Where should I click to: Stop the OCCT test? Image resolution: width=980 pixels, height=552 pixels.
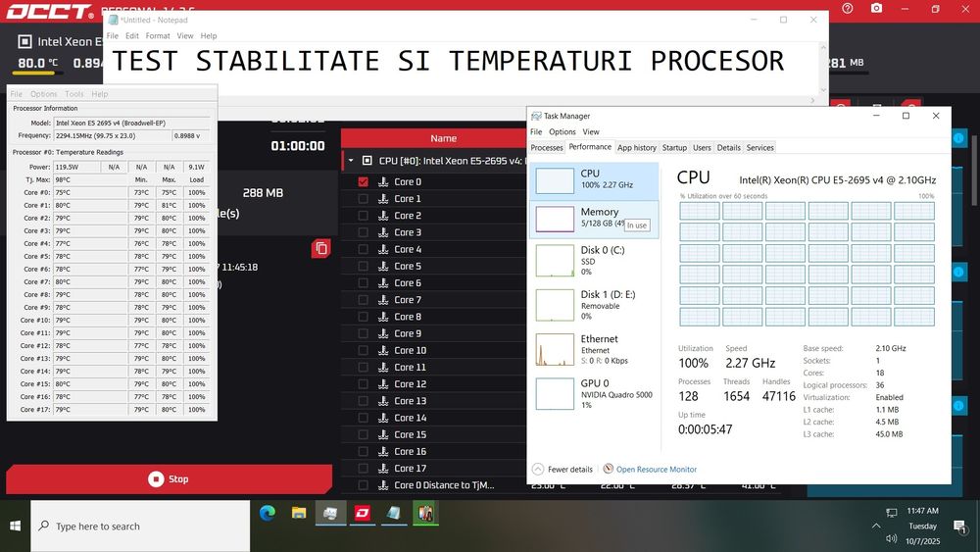pyautogui.click(x=169, y=478)
